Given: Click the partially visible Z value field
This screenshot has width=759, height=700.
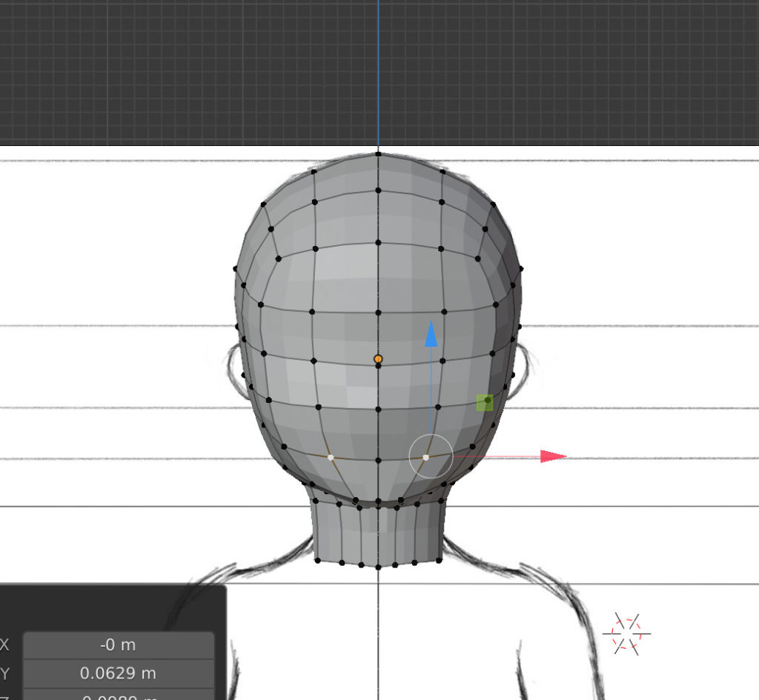Looking at the screenshot, I should point(119,696).
